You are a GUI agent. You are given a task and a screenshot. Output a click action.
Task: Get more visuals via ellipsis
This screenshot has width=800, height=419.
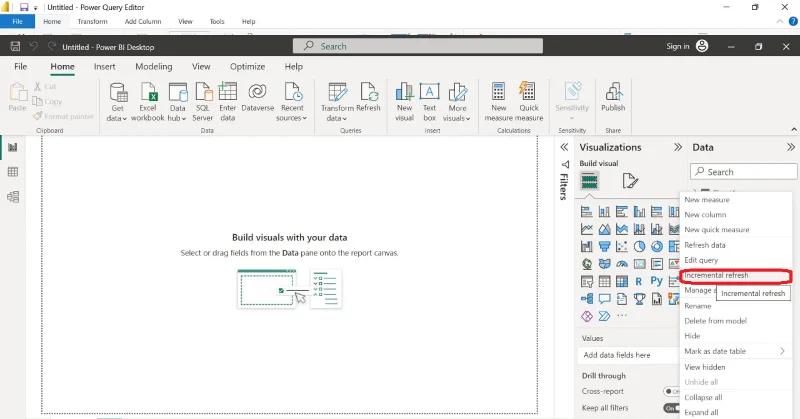(621, 316)
